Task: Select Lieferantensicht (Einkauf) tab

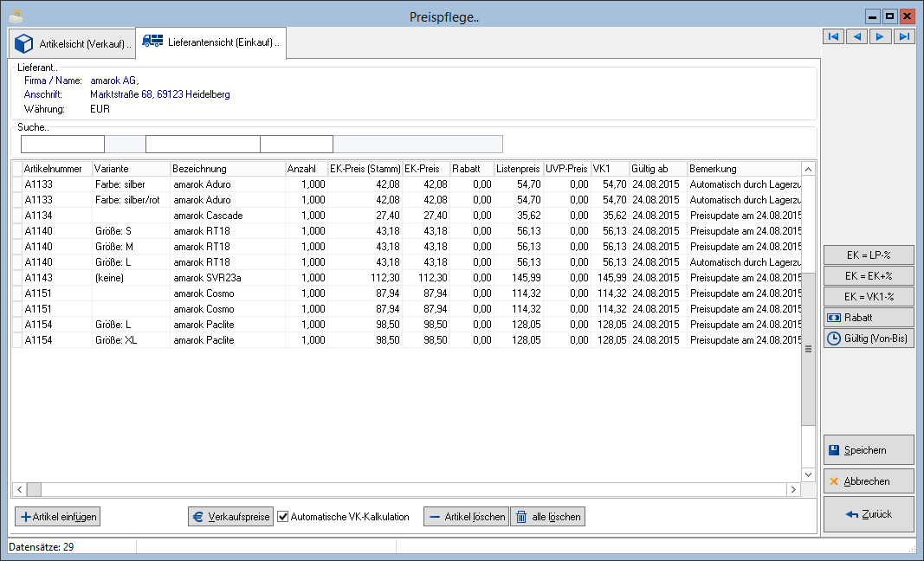Action: [211, 42]
